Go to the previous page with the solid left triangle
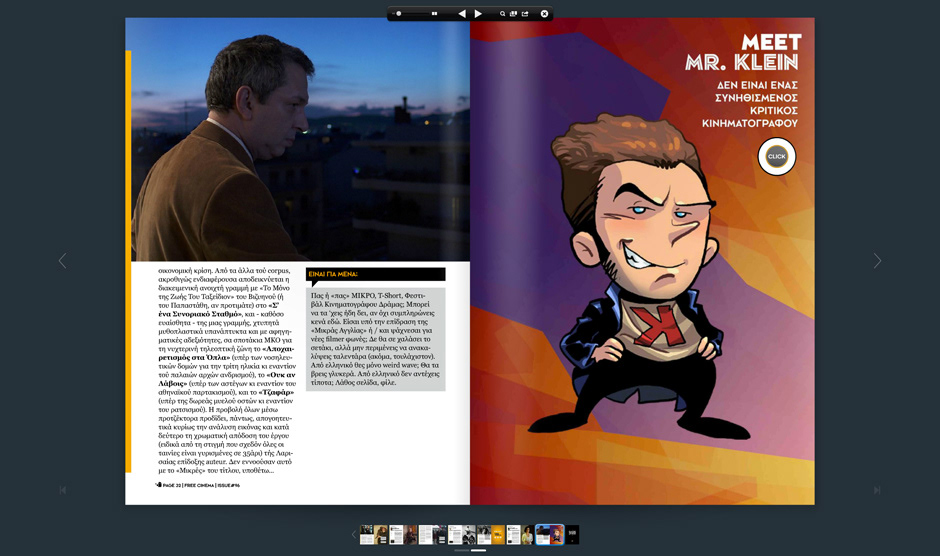 [x=462, y=14]
